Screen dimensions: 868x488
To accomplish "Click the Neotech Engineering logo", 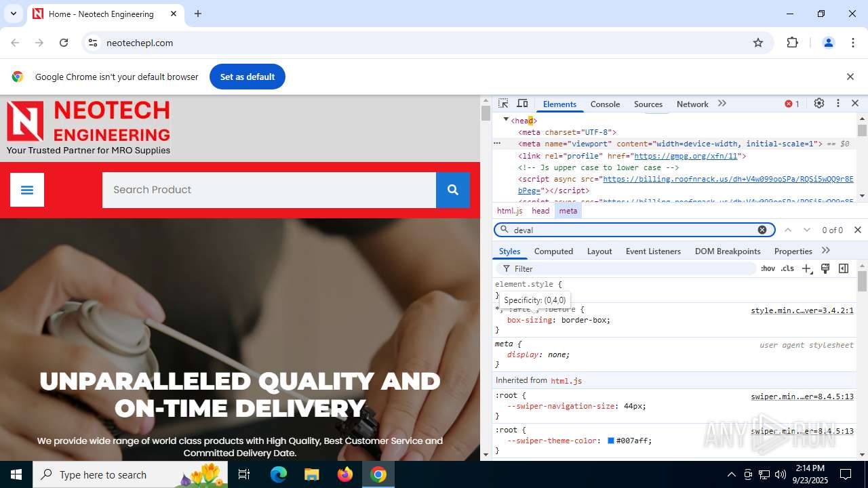I will pos(88,128).
